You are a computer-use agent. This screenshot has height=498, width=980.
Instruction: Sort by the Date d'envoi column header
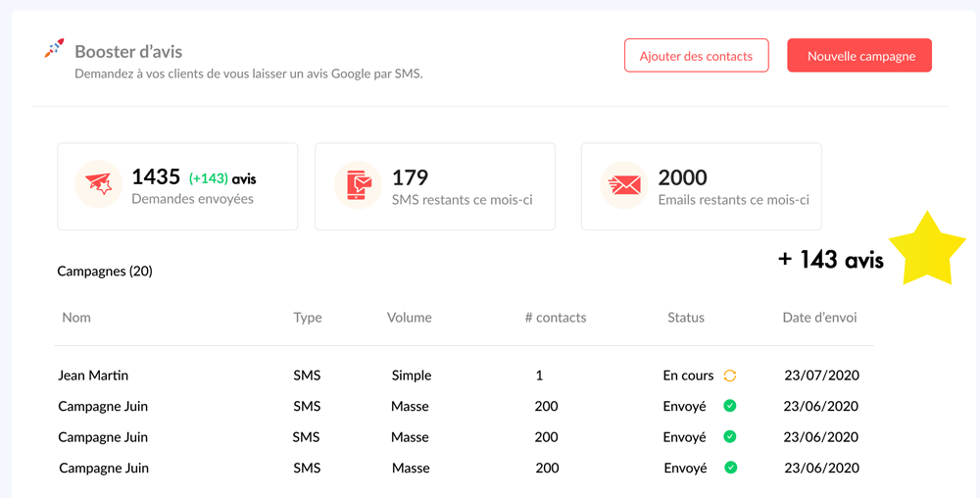coord(819,318)
